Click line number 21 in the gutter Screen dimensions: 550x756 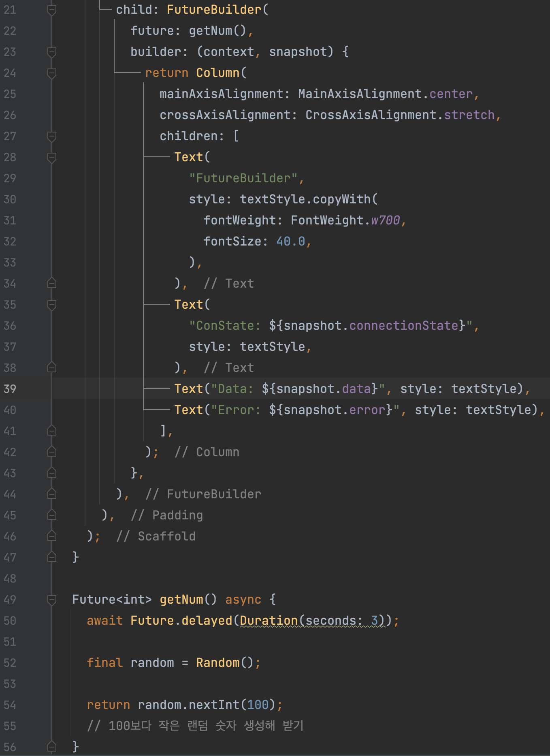pos(10,10)
